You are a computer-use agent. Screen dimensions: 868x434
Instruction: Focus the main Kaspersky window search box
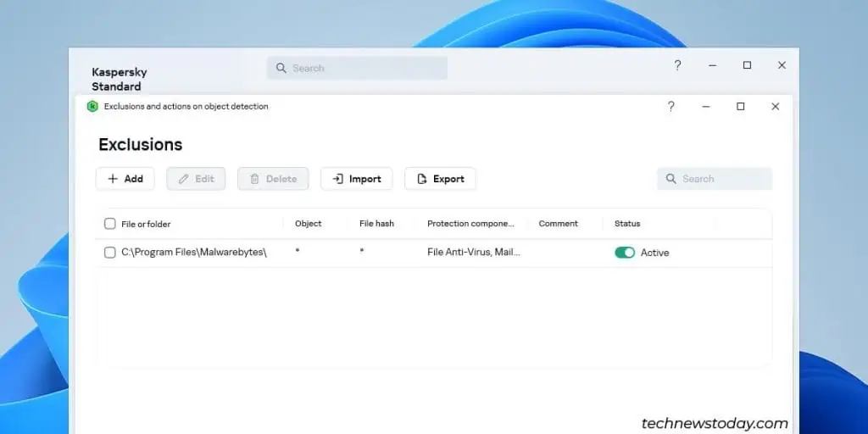point(357,68)
